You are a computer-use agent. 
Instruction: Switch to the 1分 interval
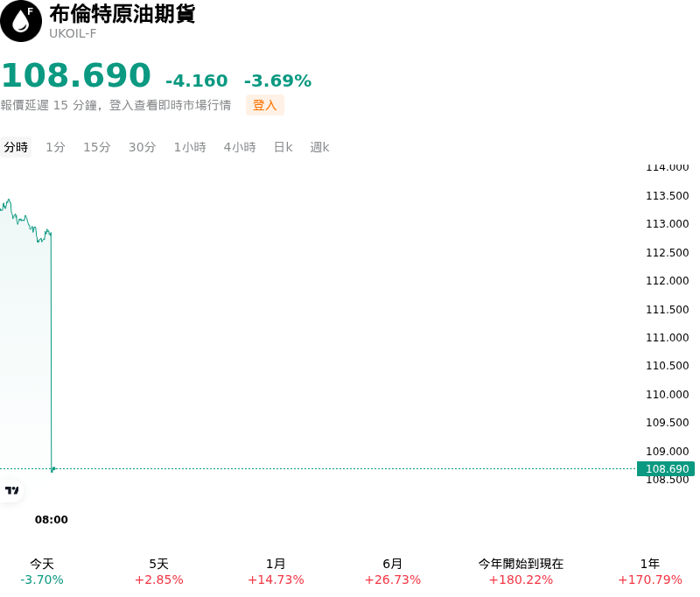55,147
